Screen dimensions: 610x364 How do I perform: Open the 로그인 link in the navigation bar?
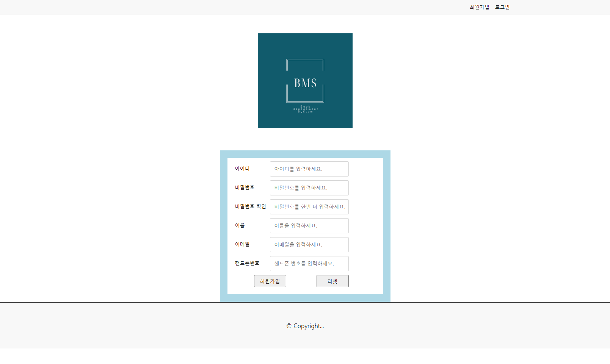tap(502, 6)
